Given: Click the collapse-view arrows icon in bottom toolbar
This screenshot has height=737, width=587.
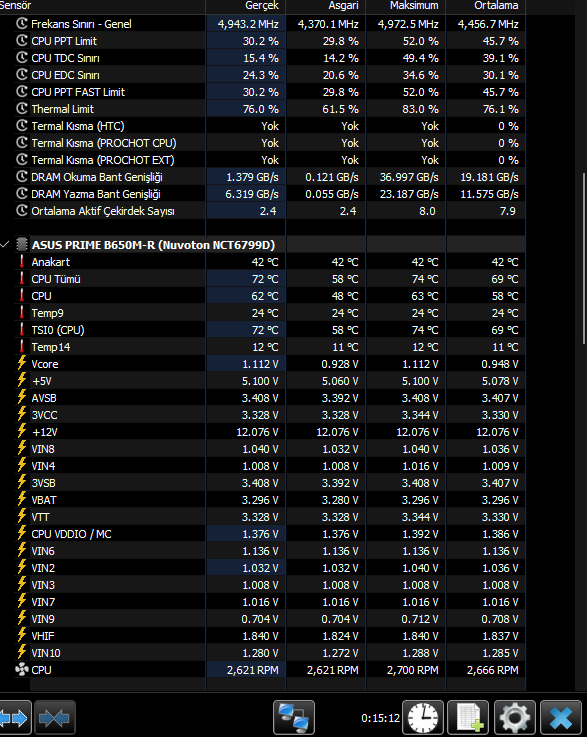Looking at the screenshot, I should [x=55, y=718].
